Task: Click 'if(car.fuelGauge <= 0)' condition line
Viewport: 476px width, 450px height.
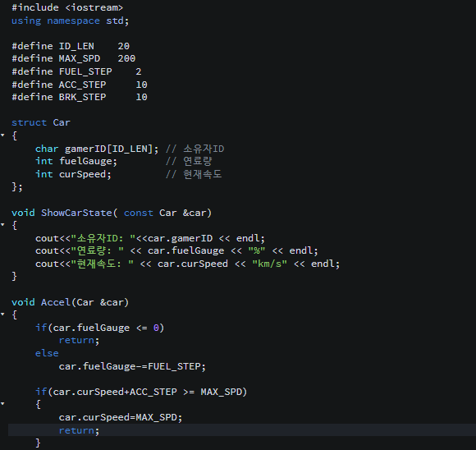Action: tap(100, 328)
